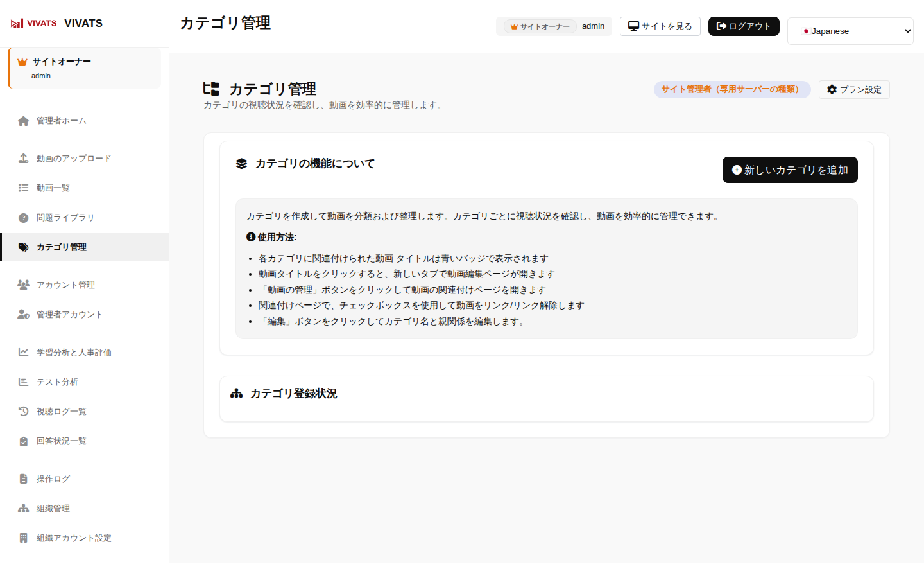The width and height of the screenshot is (924, 578).
Task: Click the upload icon beside 動画のアップロード
Action: click(x=24, y=159)
